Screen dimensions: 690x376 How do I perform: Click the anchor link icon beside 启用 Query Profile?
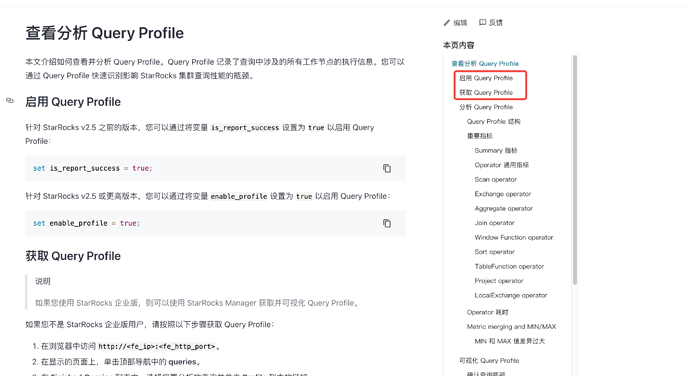click(10, 101)
